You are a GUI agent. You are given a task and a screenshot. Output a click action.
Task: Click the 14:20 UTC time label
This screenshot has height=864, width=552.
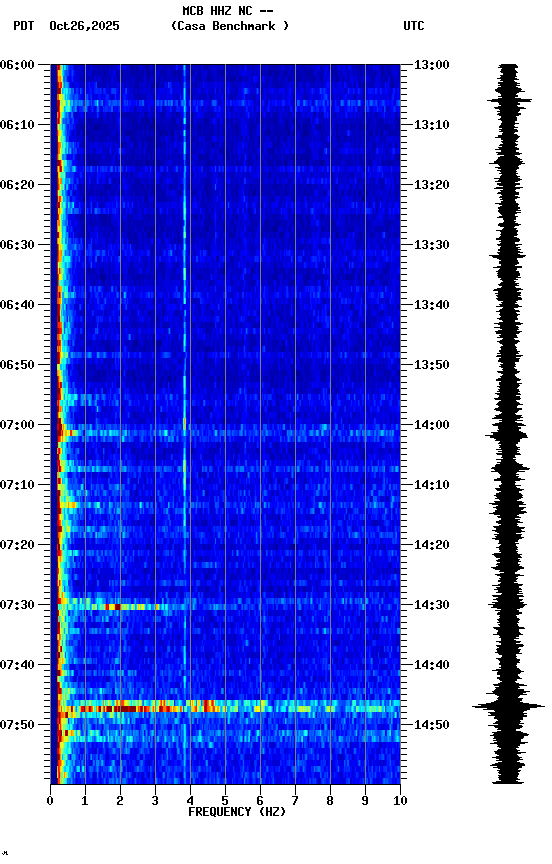coord(432,545)
